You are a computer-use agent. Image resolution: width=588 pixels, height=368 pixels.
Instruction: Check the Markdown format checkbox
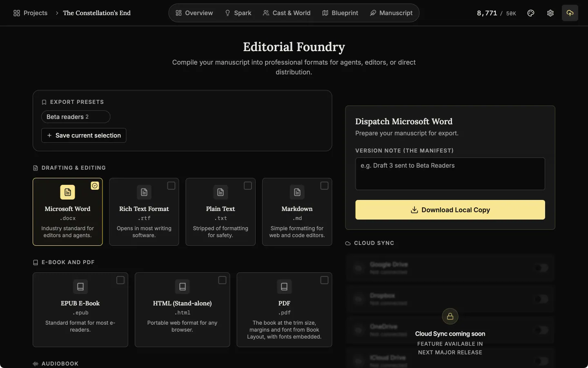[324, 186]
